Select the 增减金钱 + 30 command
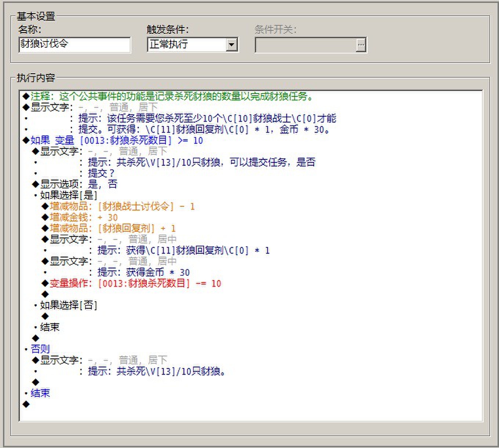The height and width of the screenshot is (448, 499). click(x=80, y=217)
